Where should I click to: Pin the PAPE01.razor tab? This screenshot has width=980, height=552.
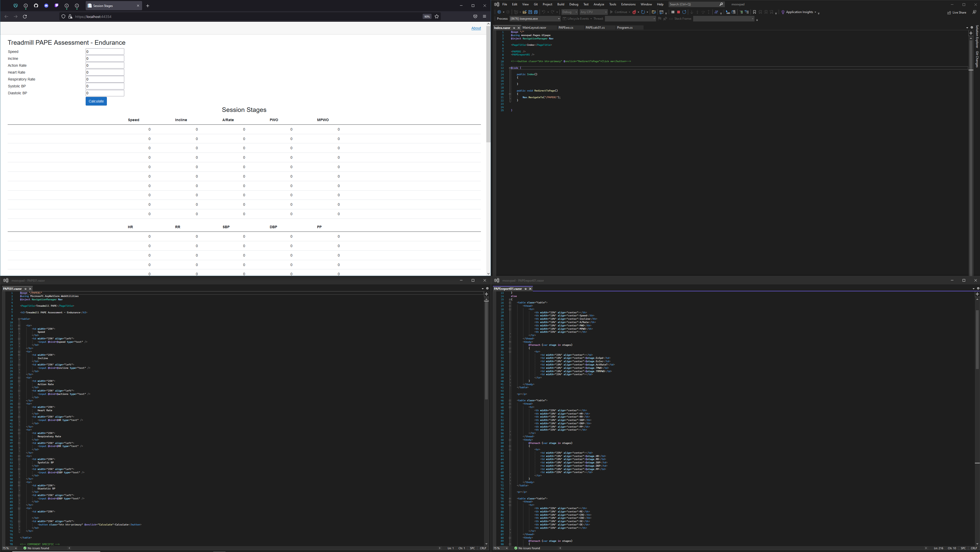(x=26, y=289)
